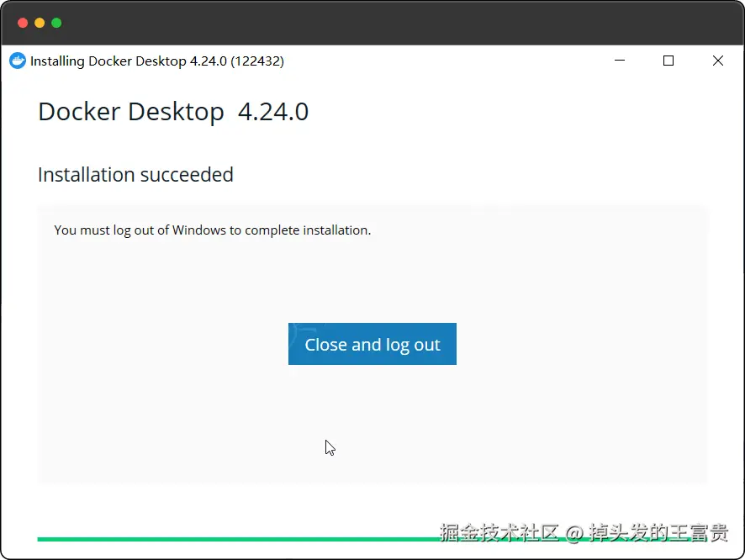This screenshot has height=560, width=745.
Task: Click the green installation progress bar
Action: (x=372, y=539)
